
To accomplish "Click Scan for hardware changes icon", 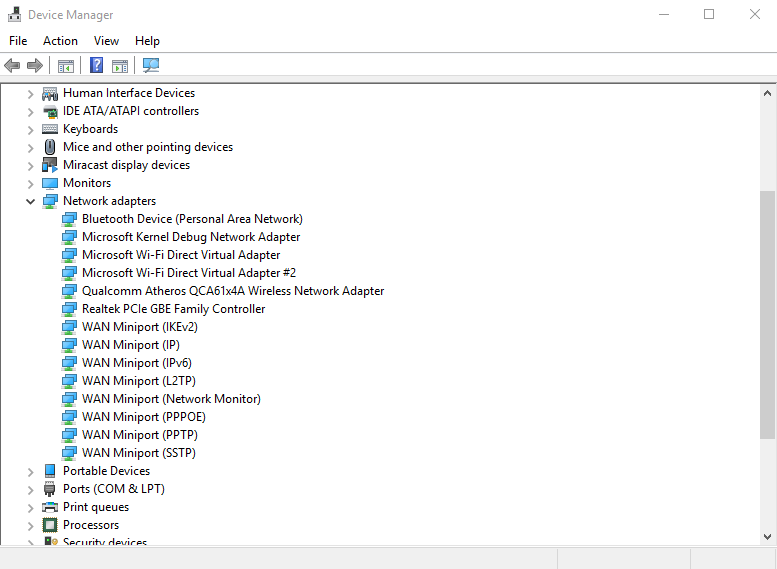I will point(151,65).
